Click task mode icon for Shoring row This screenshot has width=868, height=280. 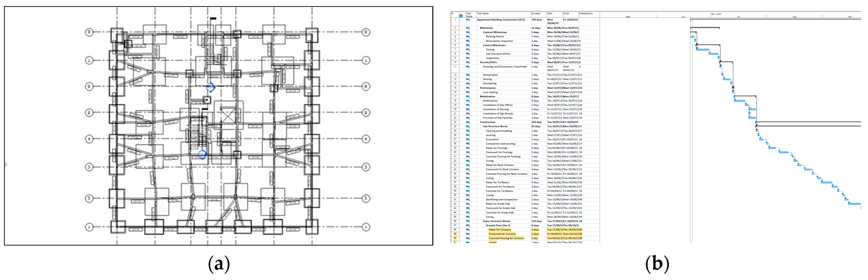468,79
